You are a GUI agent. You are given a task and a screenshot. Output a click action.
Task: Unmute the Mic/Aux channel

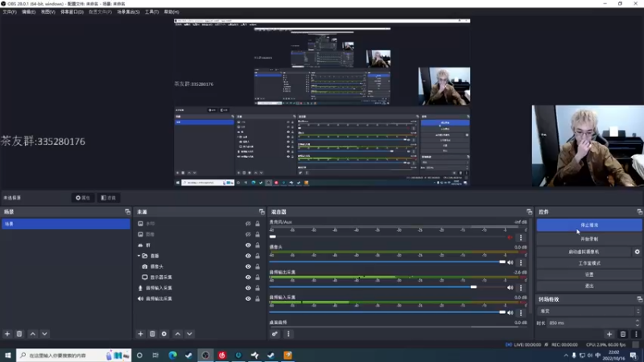(510, 237)
